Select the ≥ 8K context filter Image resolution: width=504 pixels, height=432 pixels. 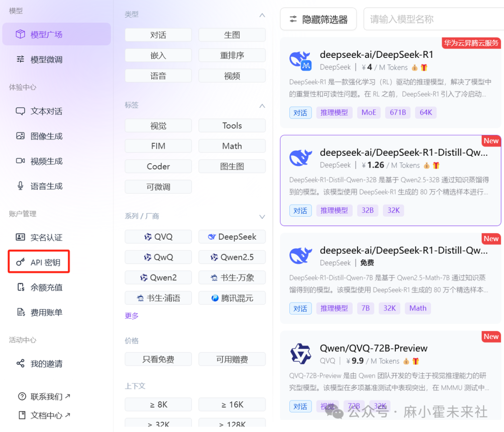pos(158,404)
